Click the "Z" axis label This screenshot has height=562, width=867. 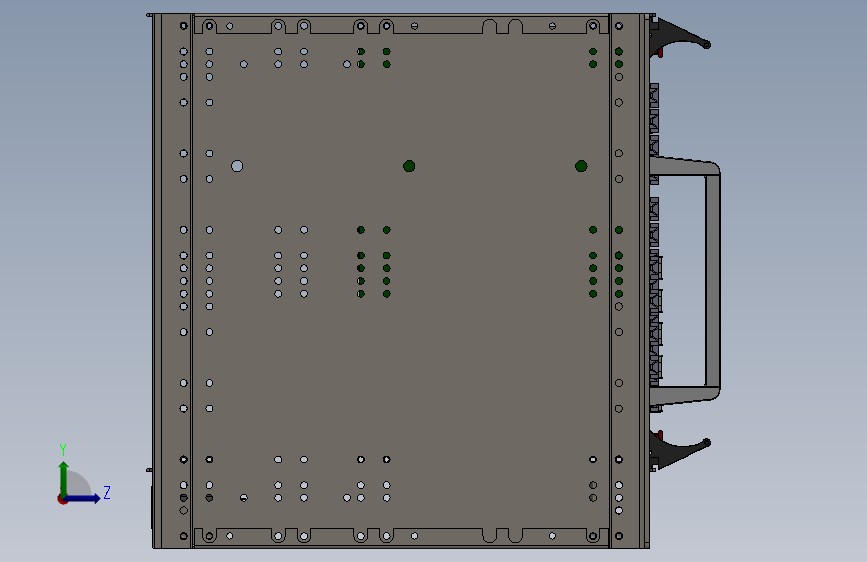[x=107, y=492]
